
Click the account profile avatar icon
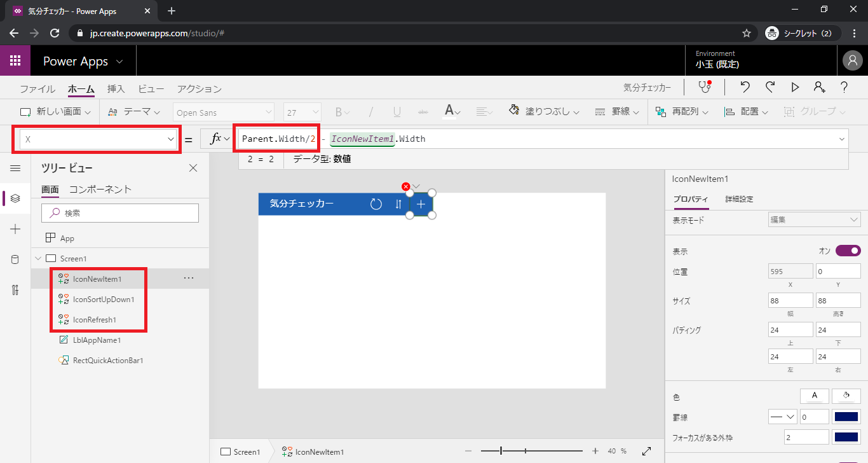(852, 60)
